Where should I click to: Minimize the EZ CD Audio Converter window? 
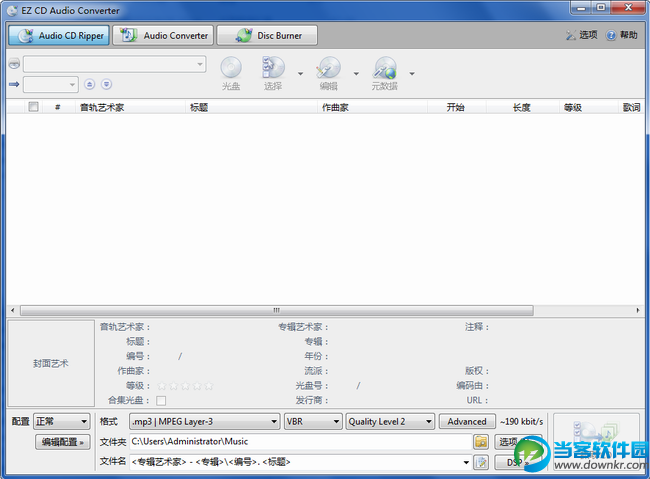click(x=582, y=7)
